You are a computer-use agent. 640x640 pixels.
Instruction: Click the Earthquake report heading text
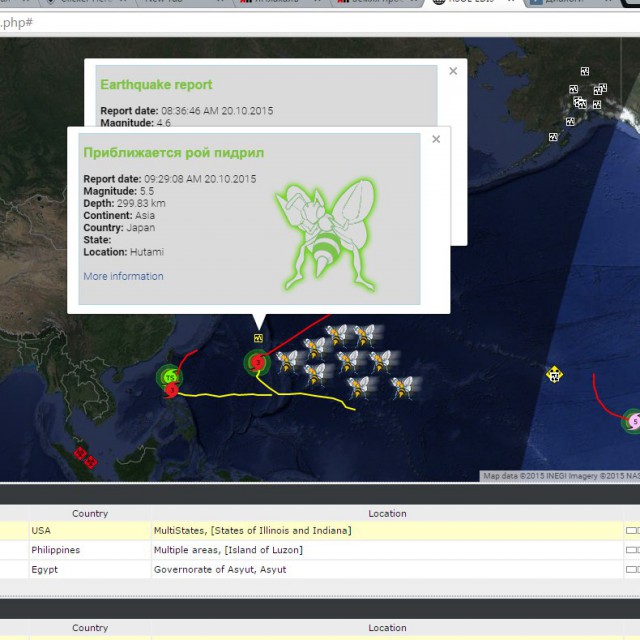156,84
